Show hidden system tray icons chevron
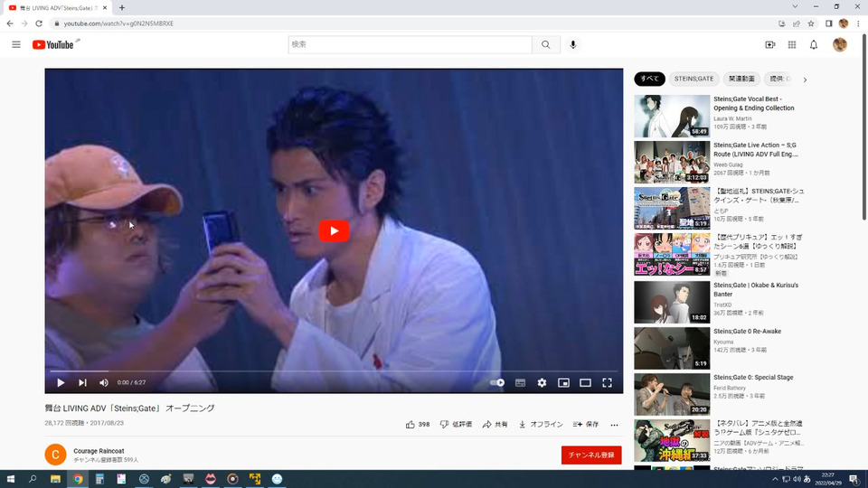Image resolution: width=868 pixels, height=488 pixels. pyautogui.click(x=775, y=479)
